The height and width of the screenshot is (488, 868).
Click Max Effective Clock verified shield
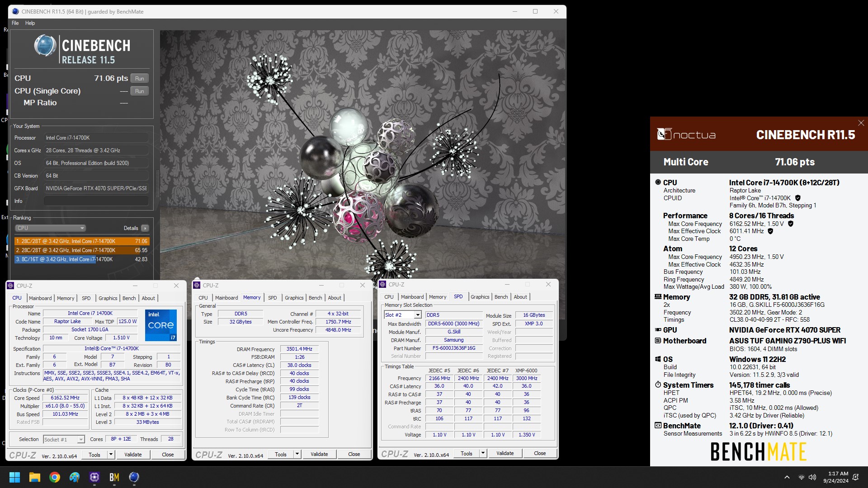click(x=770, y=231)
